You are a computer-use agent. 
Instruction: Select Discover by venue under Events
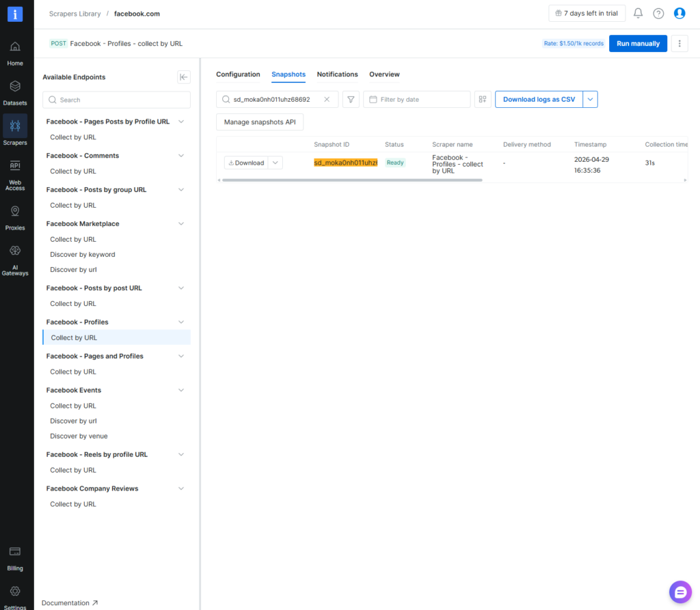click(x=79, y=436)
